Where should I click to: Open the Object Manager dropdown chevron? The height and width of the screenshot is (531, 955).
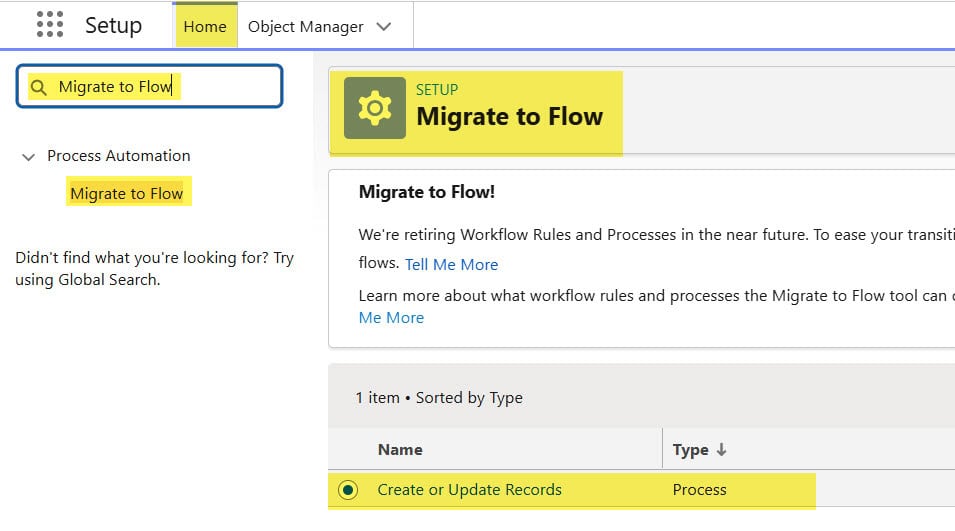pyautogui.click(x=384, y=27)
